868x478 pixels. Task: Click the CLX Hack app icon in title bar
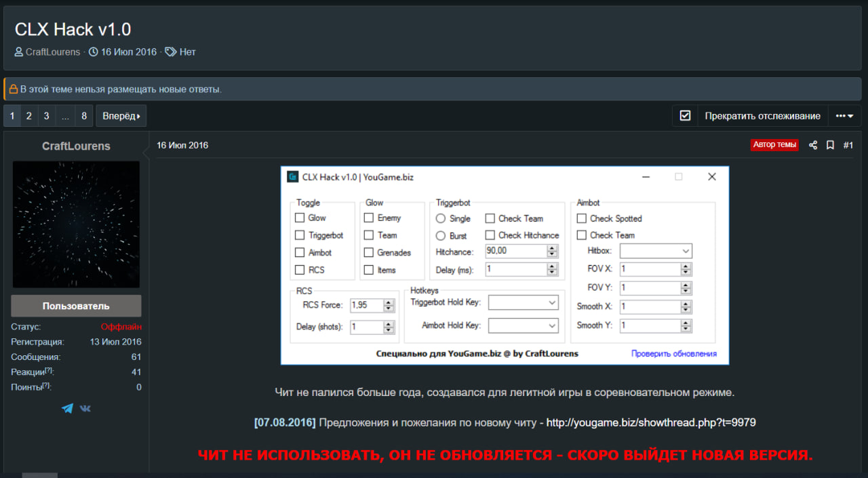(x=292, y=177)
